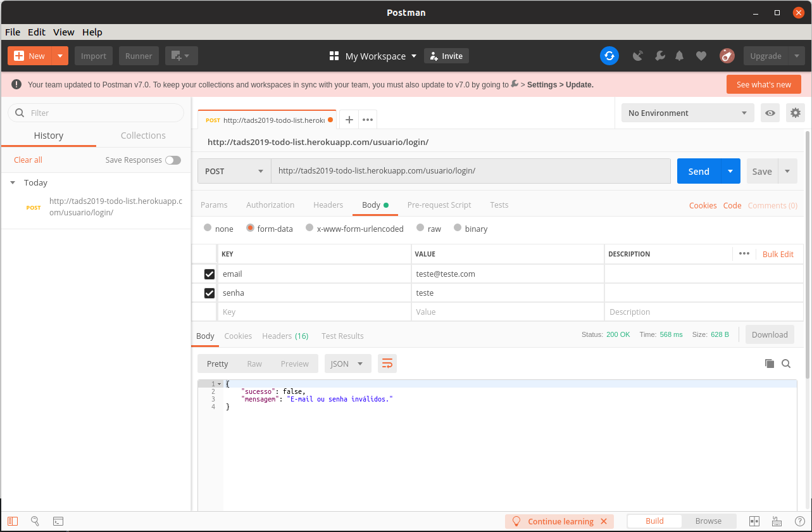Click the Invite button
The width and height of the screenshot is (812, 532).
pyautogui.click(x=446, y=56)
